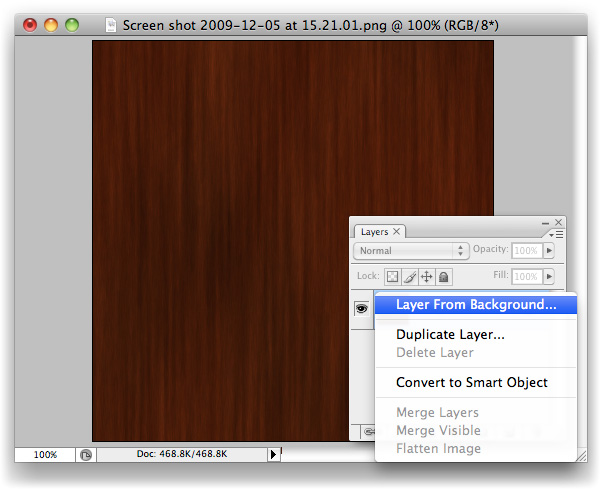Expand the Fill slider arrow
Viewport: 600px width, 489px height.
tap(549, 276)
